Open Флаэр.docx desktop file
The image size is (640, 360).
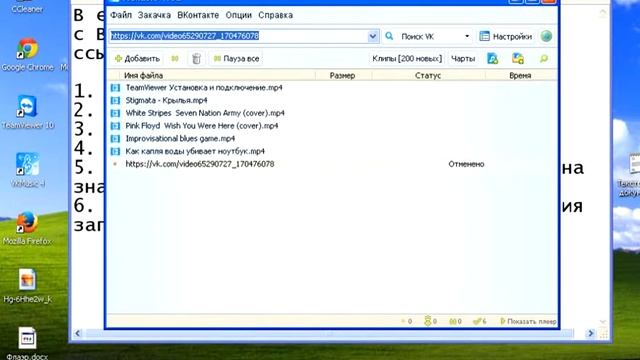tap(27, 343)
